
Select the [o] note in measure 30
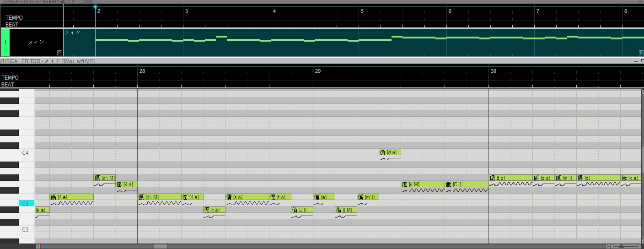pos(598,178)
